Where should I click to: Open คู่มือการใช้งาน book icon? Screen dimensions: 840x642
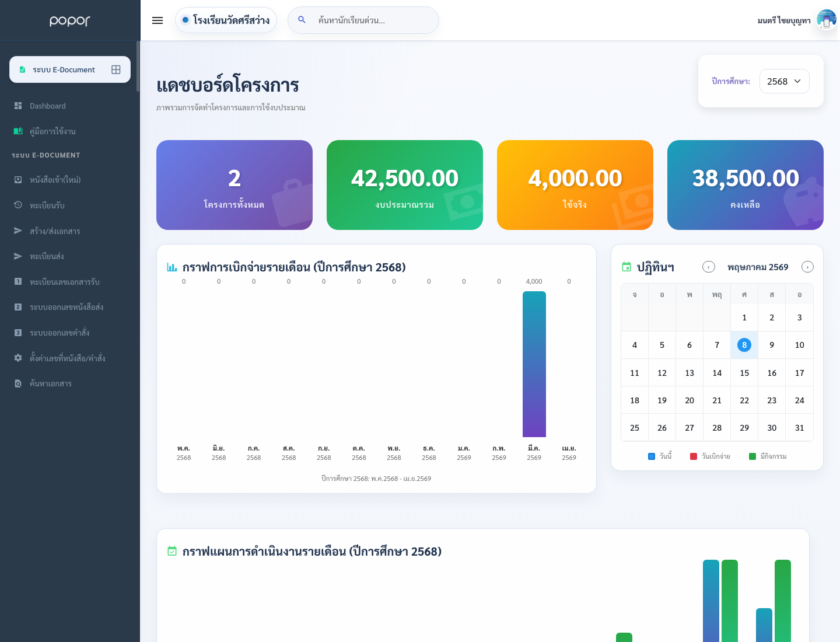pyautogui.click(x=18, y=131)
